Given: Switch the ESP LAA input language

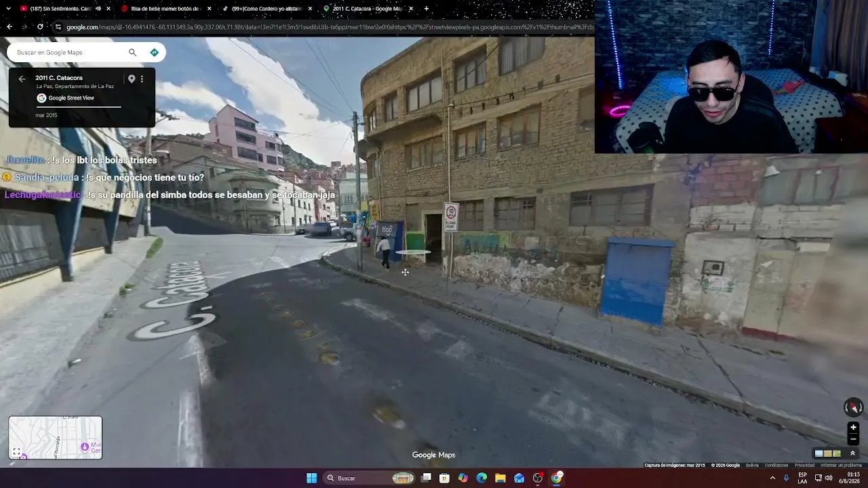Looking at the screenshot, I should click(x=802, y=478).
